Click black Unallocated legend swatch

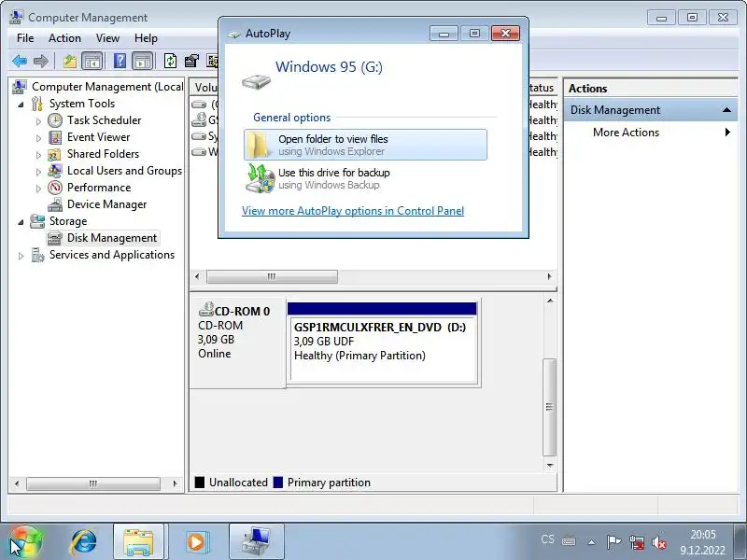[x=200, y=483]
